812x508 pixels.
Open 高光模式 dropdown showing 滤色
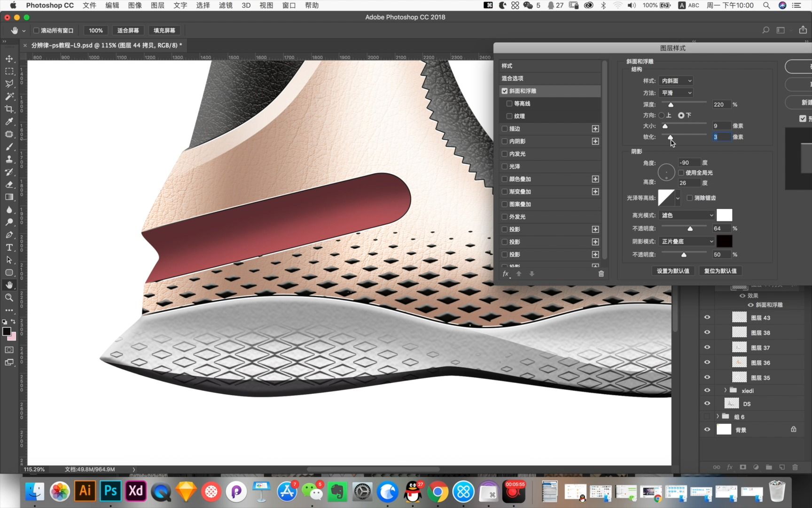[687, 215]
